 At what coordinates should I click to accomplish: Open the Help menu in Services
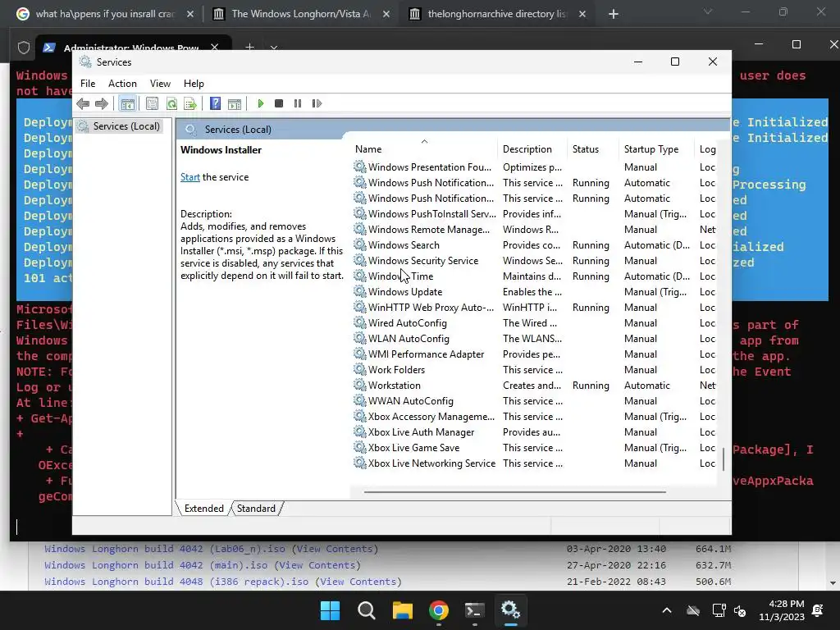pyautogui.click(x=194, y=84)
